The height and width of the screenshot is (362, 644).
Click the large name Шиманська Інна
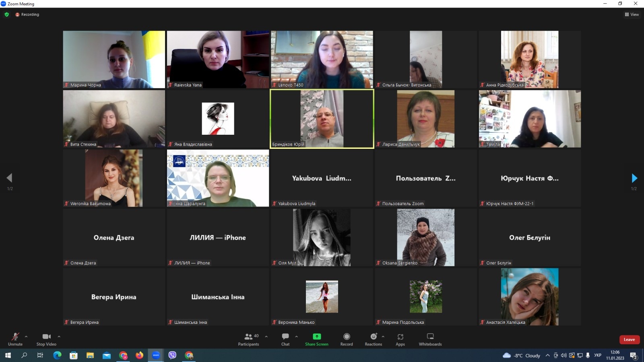point(218,297)
